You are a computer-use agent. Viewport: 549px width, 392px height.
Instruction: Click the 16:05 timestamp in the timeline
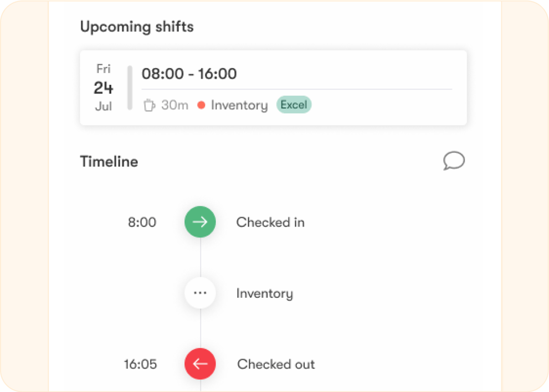141,364
